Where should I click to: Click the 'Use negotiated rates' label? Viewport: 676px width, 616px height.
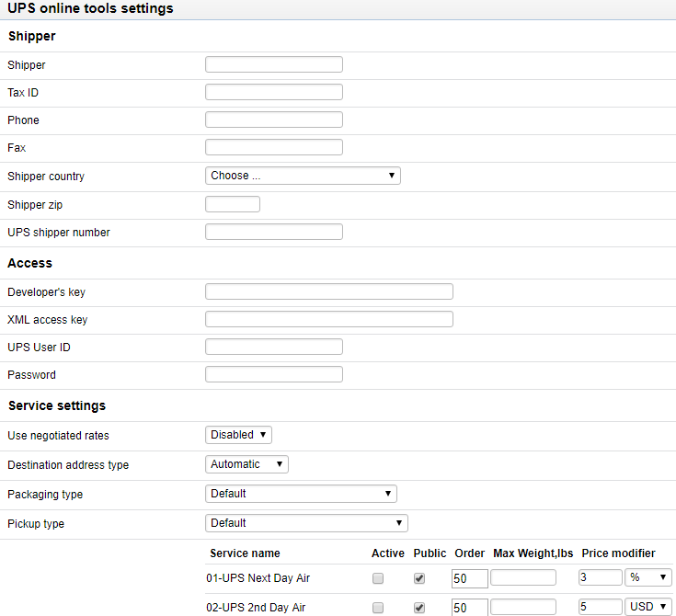coord(58,436)
